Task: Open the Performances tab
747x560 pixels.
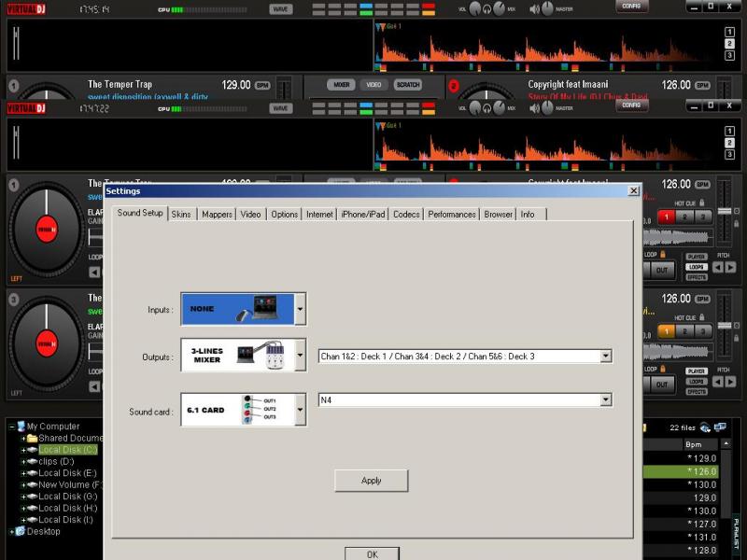Action: 452,214
